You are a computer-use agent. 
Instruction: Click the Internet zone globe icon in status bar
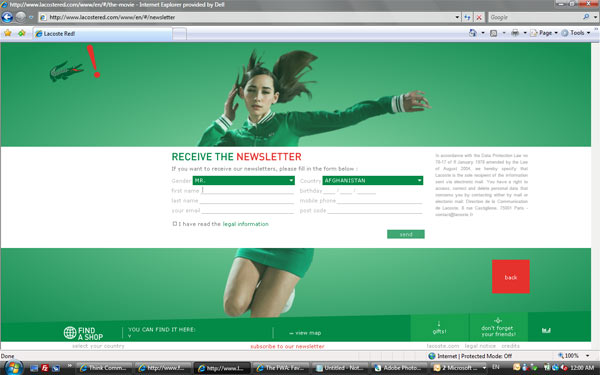[432, 356]
